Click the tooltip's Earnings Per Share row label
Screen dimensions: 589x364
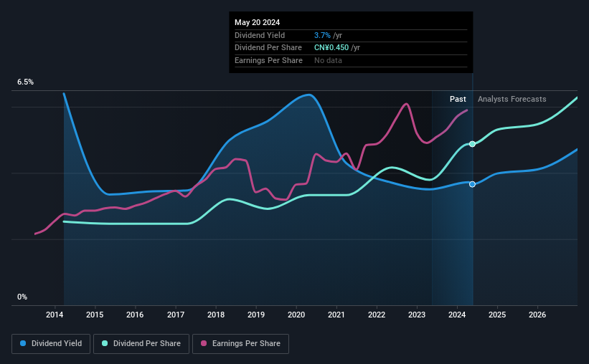tap(268, 60)
